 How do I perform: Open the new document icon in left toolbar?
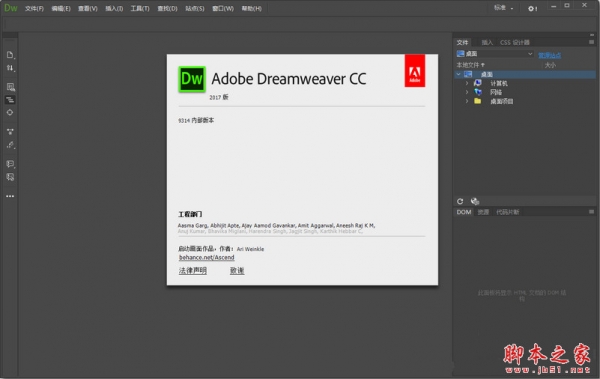[x=10, y=55]
